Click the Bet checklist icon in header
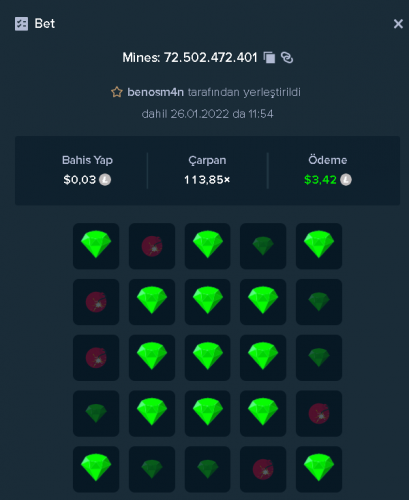Viewport: 409px width, 500px height. tap(21, 24)
